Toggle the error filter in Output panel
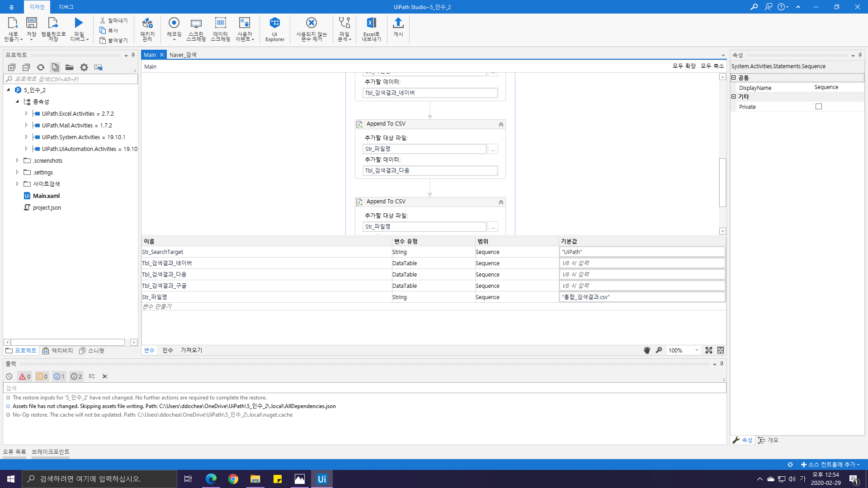The image size is (868, 488). (24, 376)
